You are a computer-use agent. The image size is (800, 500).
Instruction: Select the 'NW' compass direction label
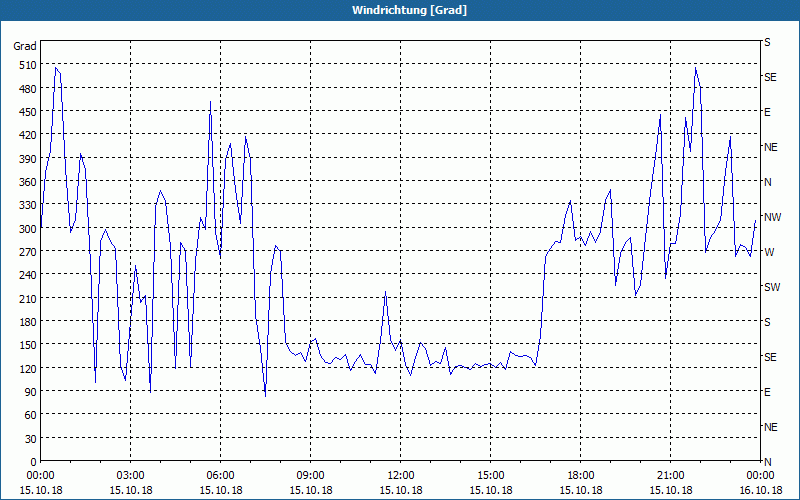pos(773,217)
